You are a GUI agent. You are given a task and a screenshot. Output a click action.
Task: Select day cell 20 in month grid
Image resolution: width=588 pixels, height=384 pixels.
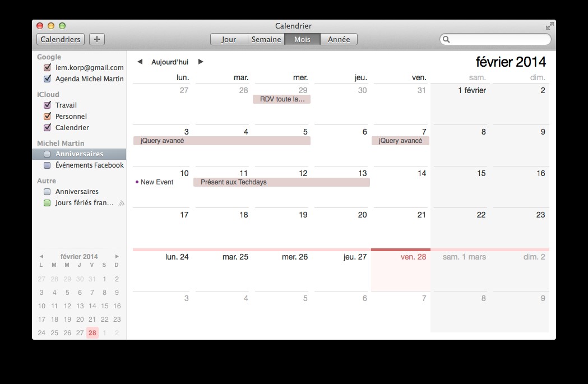click(x=341, y=228)
